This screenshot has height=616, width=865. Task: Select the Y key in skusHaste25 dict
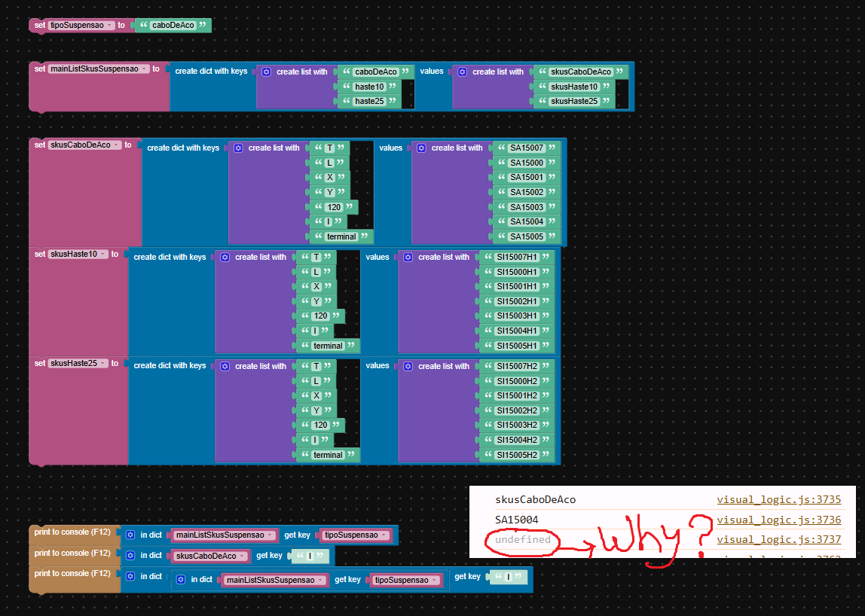pos(316,410)
